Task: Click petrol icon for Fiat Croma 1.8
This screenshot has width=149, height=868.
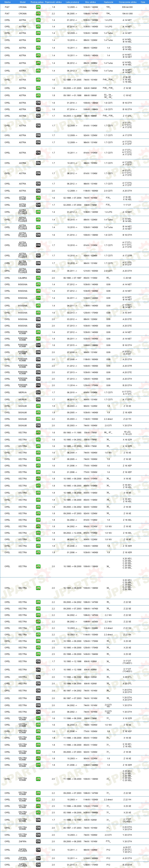Action: (x=38, y=7)
